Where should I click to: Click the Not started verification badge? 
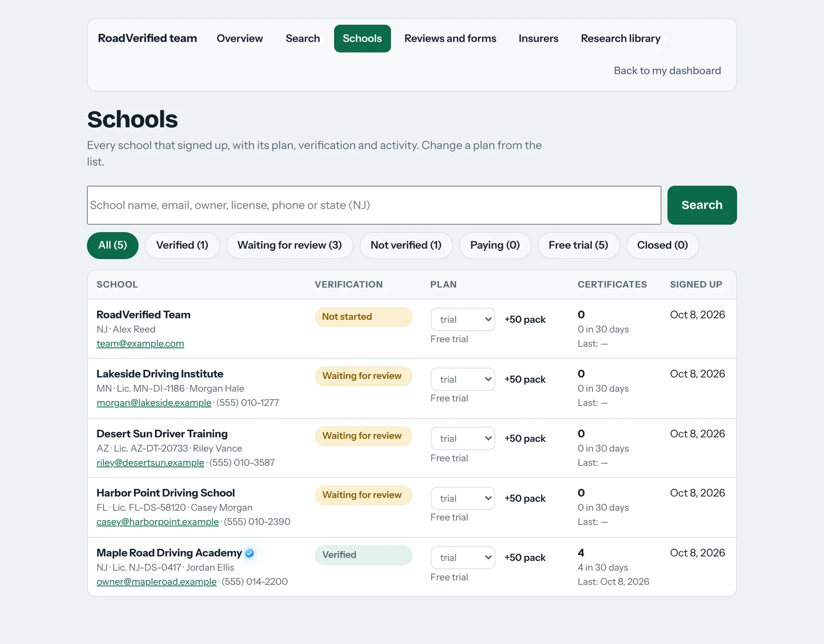tap(363, 317)
